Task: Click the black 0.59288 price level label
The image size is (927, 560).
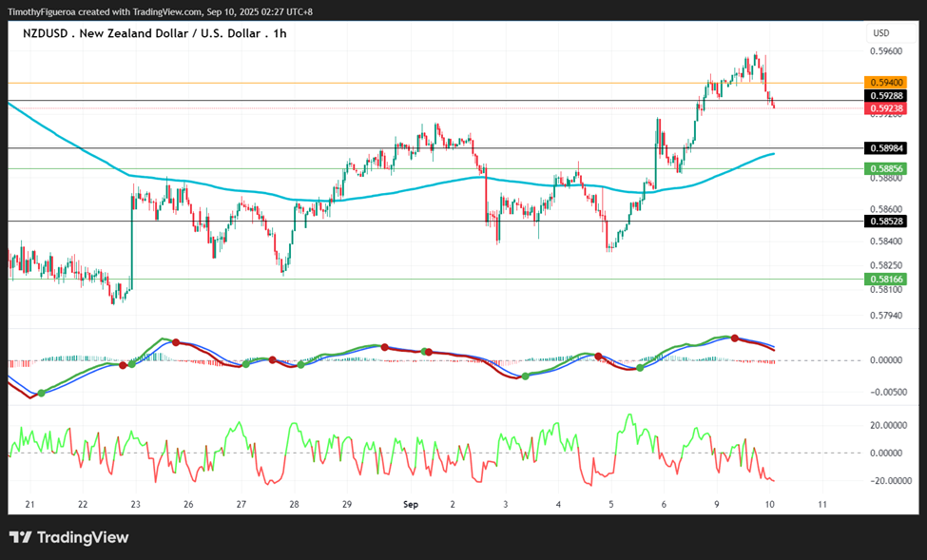Action: click(886, 95)
